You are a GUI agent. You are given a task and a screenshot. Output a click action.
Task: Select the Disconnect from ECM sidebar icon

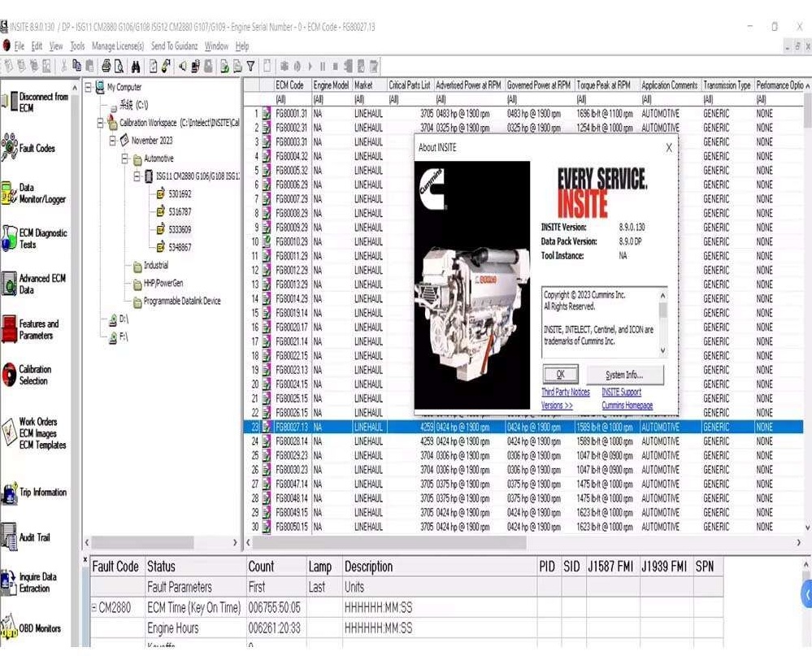[x=36, y=102]
